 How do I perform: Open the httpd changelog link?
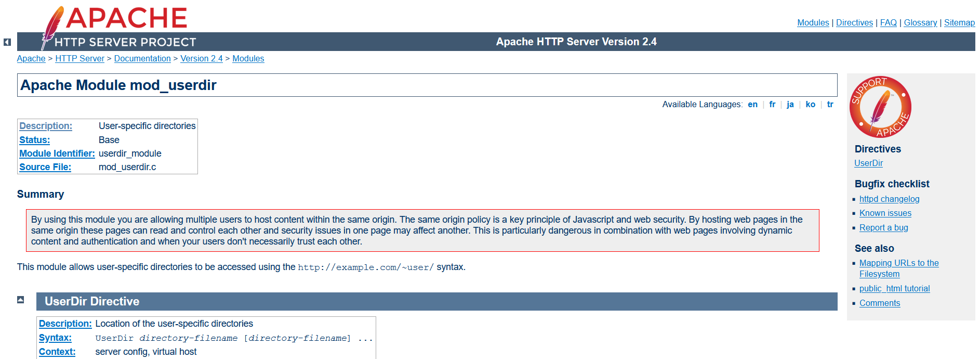click(x=889, y=199)
